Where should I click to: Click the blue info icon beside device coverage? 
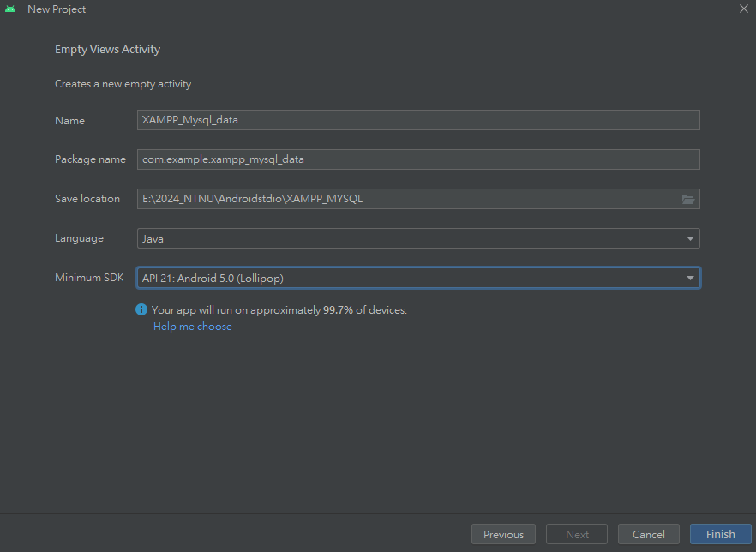click(141, 309)
